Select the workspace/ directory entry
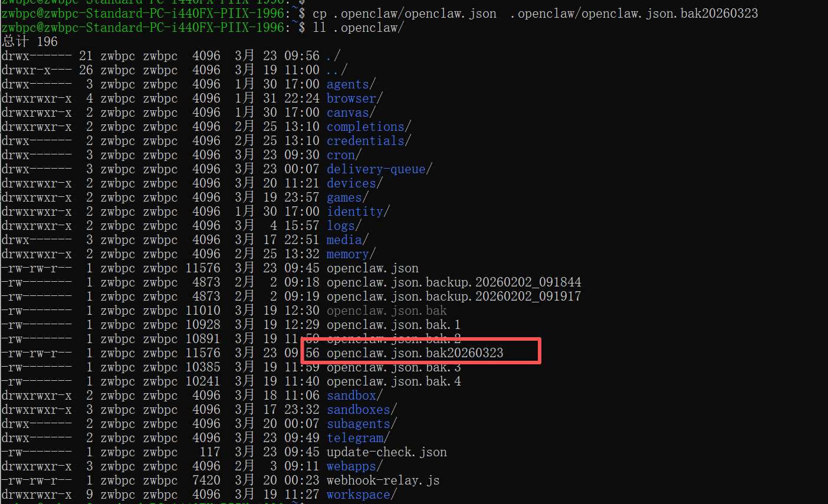The height and width of the screenshot is (504, 828). pos(361,495)
